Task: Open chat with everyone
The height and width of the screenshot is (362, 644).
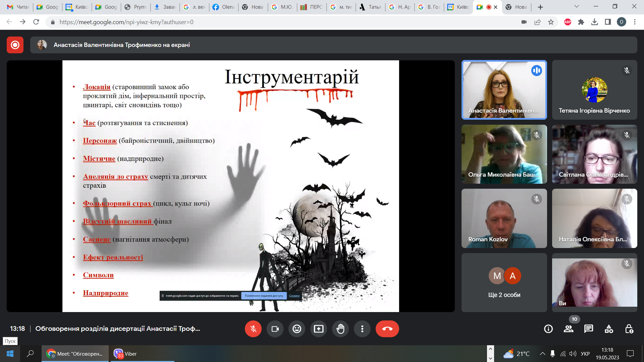Action: click(x=589, y=329)
